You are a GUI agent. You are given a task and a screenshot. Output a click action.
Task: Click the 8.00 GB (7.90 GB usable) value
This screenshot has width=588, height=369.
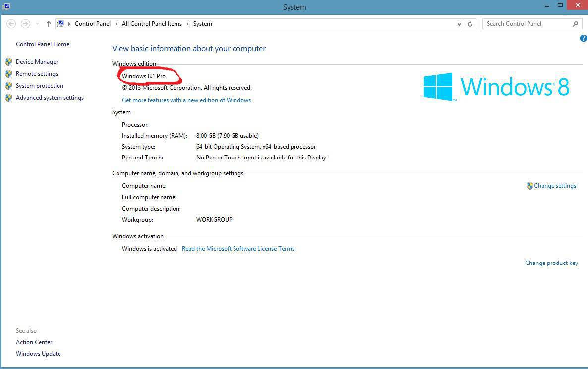pyautogui.click(x=228, y=136)
